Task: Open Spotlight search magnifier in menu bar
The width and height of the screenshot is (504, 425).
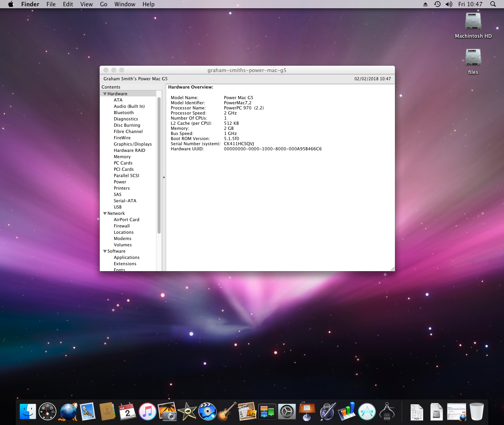Action: pyautogui.click(x=493, y=4)
